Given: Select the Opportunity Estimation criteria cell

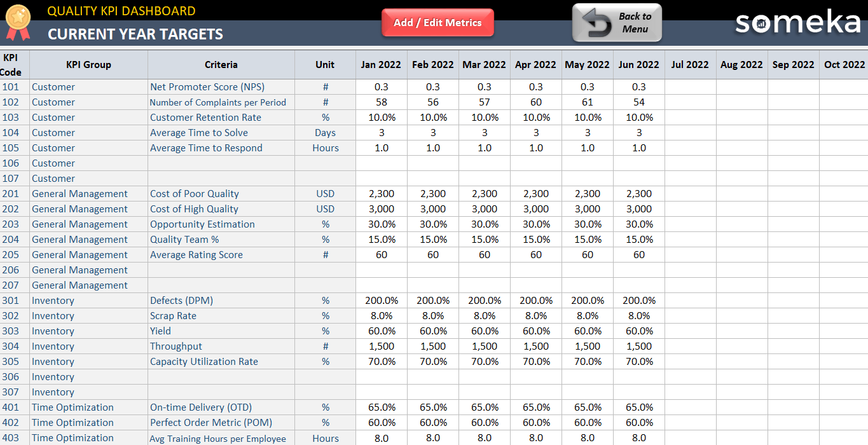Looking at the screenshot, I should [221, 224].
